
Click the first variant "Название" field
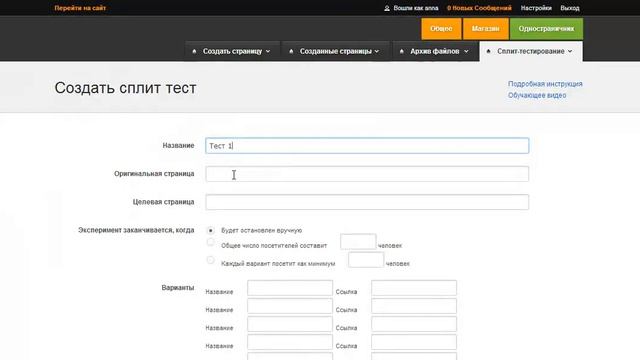click(290, 288)
